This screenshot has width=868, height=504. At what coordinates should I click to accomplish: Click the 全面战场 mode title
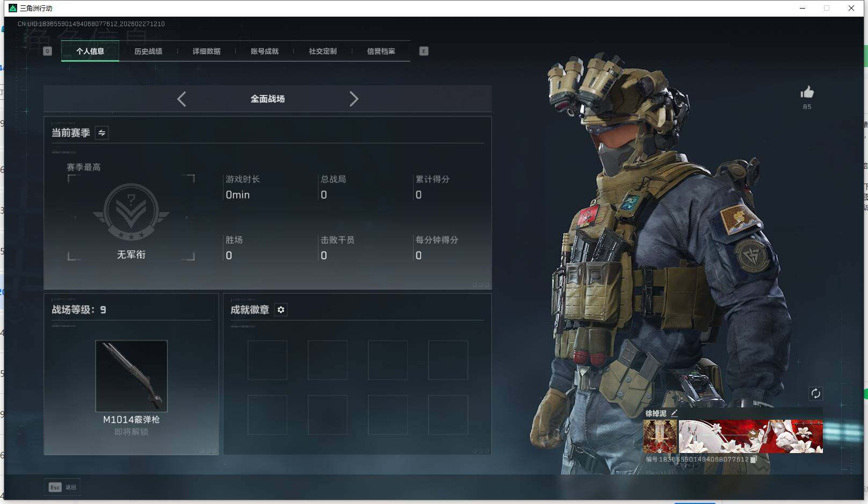tap(267, 99)
